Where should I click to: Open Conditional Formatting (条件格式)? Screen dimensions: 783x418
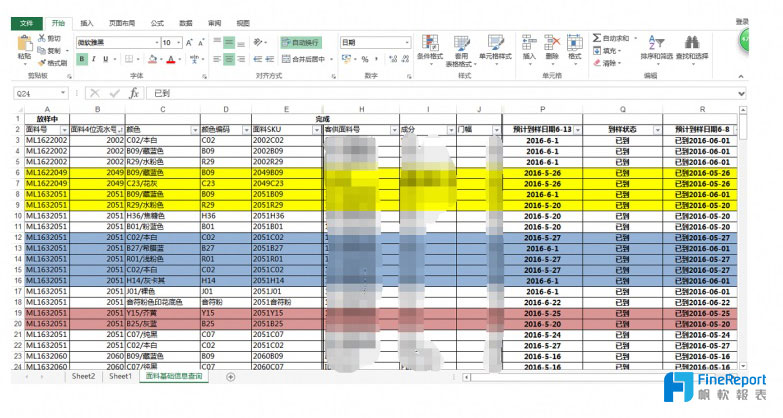tap(430, 50)
